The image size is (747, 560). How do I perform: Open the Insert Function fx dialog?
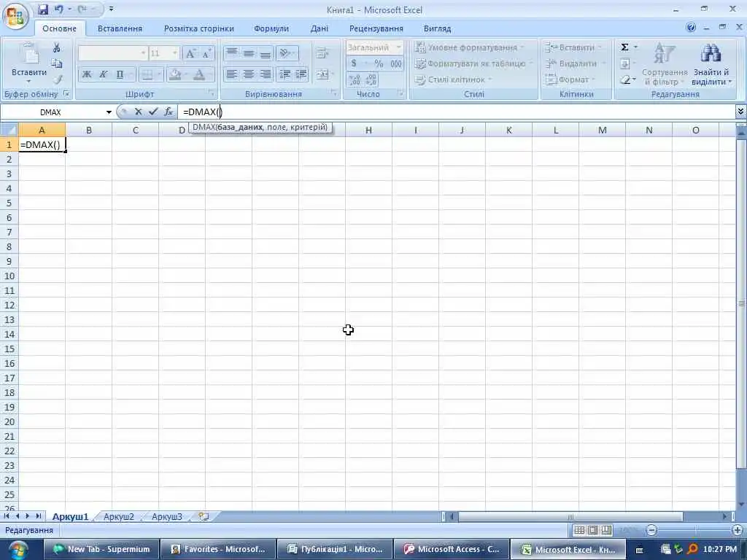(169, 112)
